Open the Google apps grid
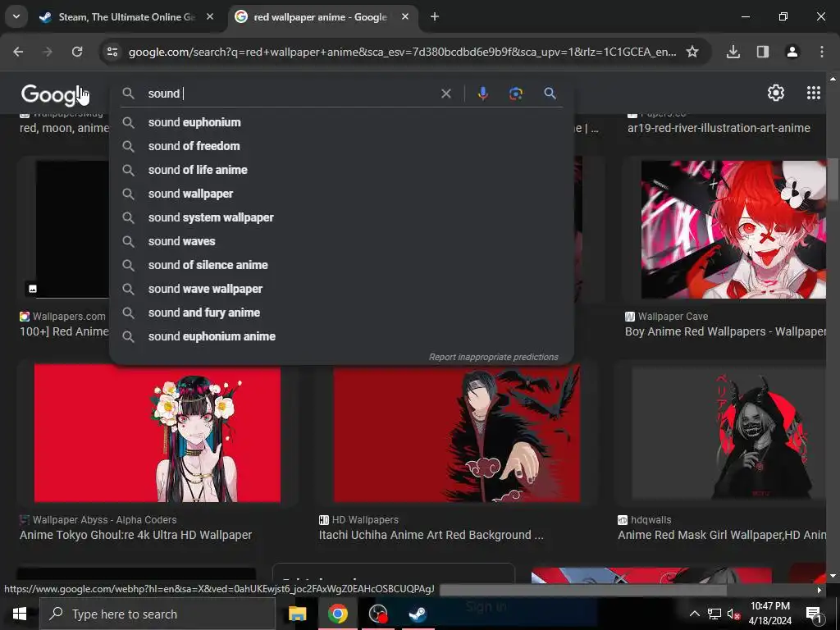The width and height of the screenshot is (840, 630). coord(813,94)
